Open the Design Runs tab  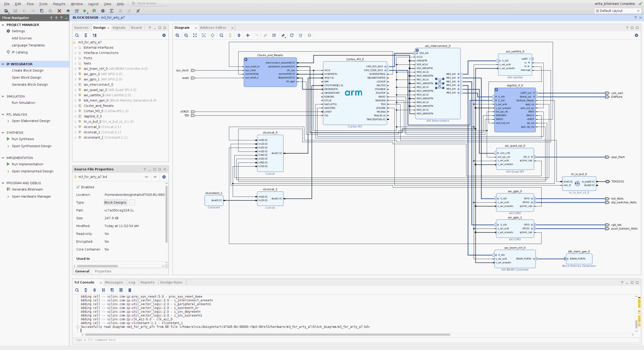click(171, 282)
